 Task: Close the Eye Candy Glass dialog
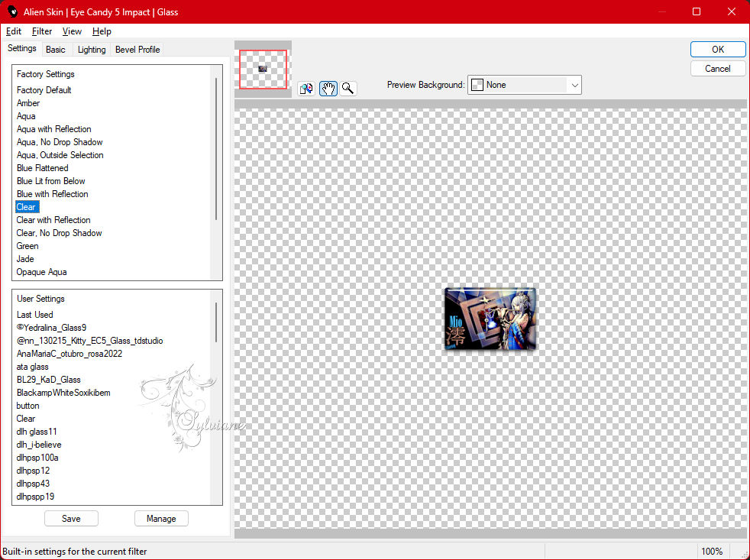coord(732,11)
